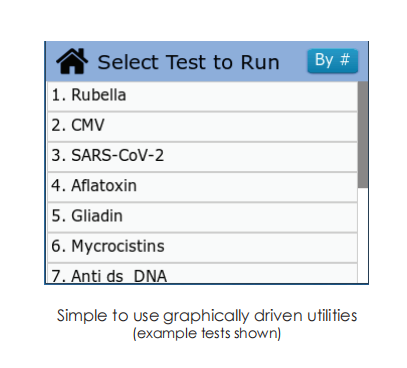The width and height of the screenshot is (407, 368).
Task: Tap the By # sort button
Action: point(332,61)
